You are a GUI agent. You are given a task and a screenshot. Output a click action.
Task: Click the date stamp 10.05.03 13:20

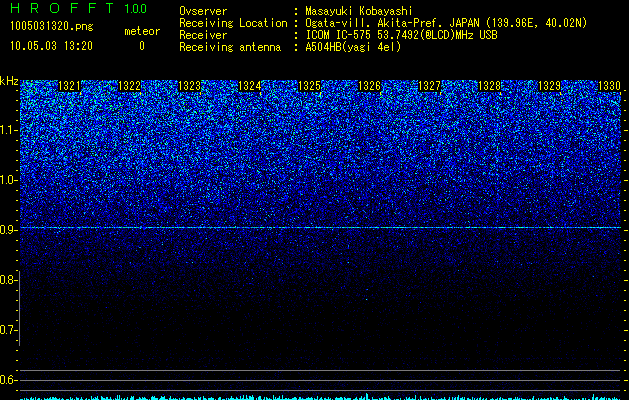[x=51, y=46]
